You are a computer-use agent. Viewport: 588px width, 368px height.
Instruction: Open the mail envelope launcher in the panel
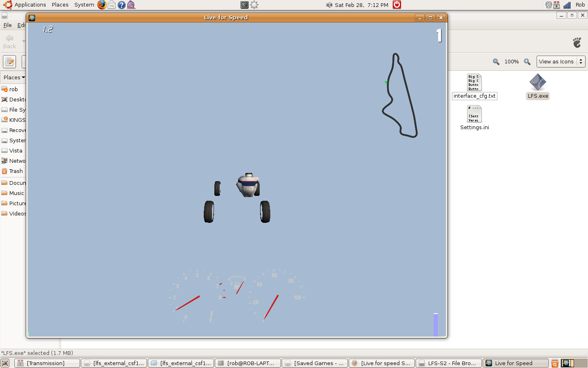111,5
